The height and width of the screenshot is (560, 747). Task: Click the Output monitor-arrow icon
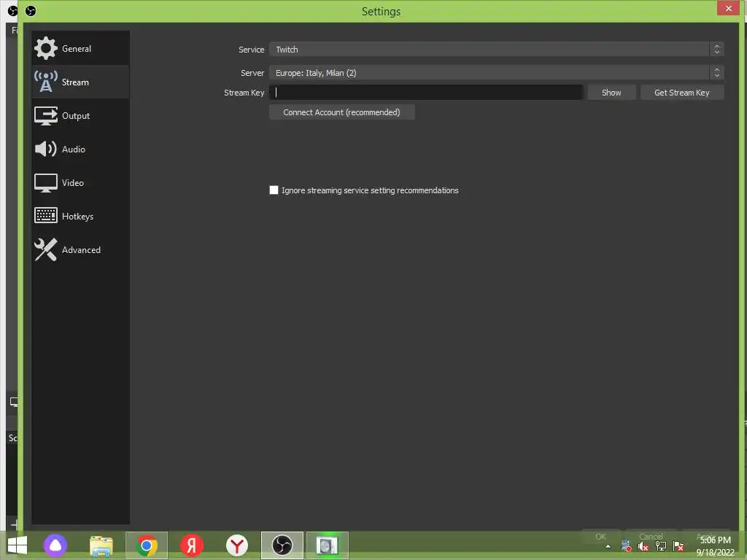46,116
